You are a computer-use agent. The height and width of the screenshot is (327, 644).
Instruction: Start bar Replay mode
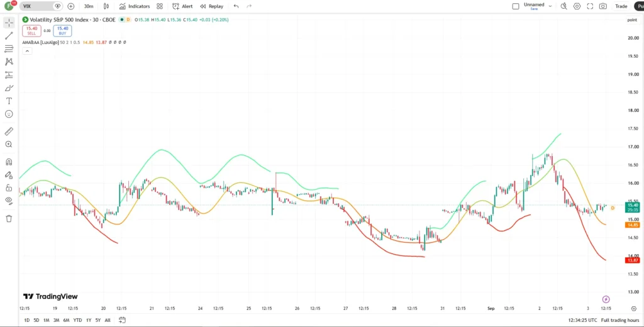pos(212,6)
